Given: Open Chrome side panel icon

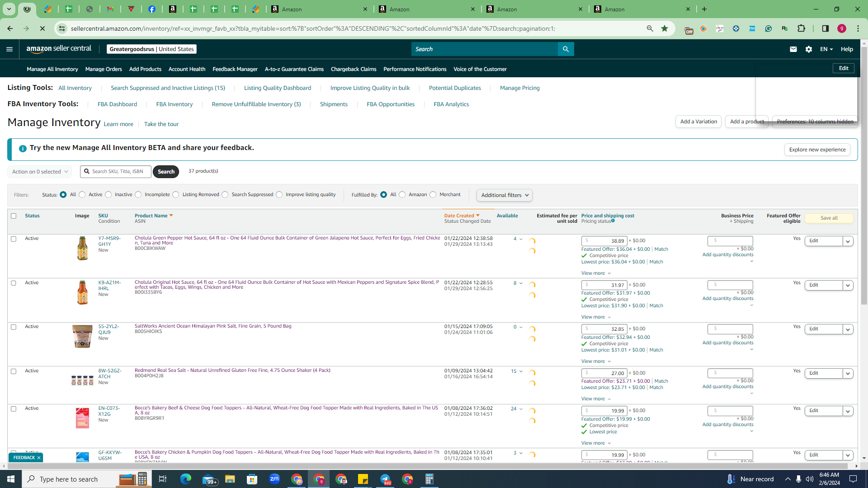Looking at the screenshot, I should tap(826, 28).
